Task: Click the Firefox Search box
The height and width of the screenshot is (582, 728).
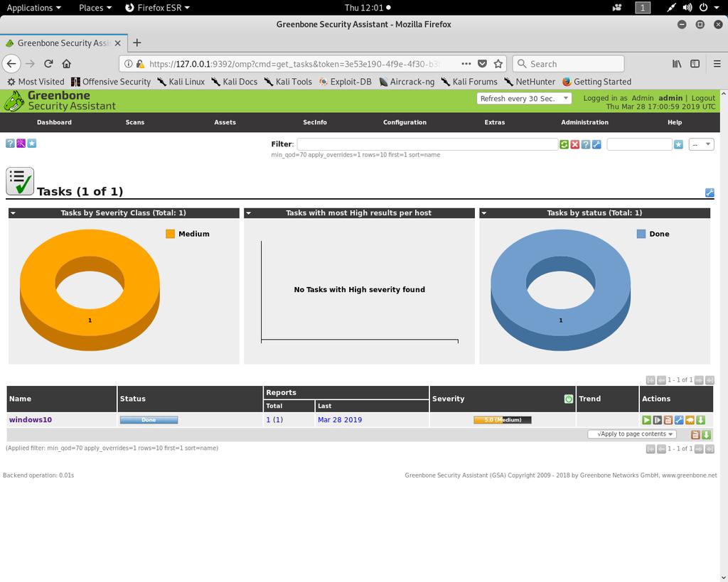Action: pyautogui.click(x=568, y=63)
